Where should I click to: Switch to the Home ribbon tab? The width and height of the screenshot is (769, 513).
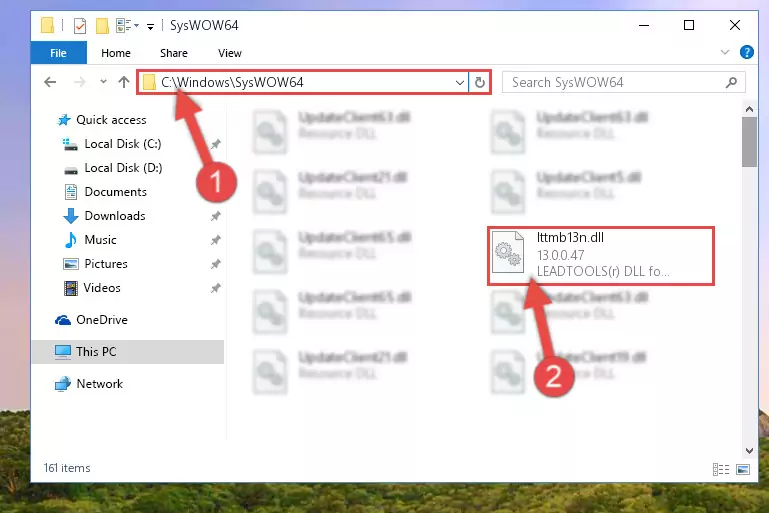click(x=116, y=53)
